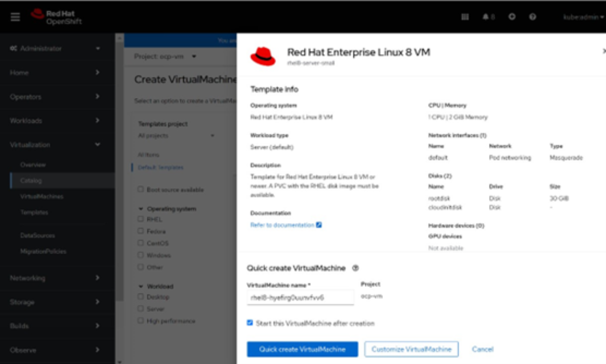This screenshot has height=364, width=606.
Task: Open the kube:admin user dropdown
Action: (583, 17)
